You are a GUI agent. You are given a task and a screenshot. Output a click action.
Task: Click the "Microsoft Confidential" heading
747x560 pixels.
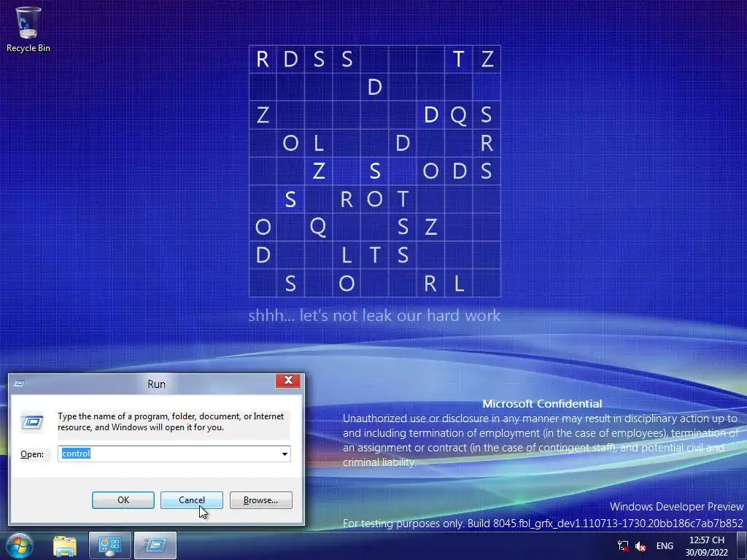click(x=542, y=404)
